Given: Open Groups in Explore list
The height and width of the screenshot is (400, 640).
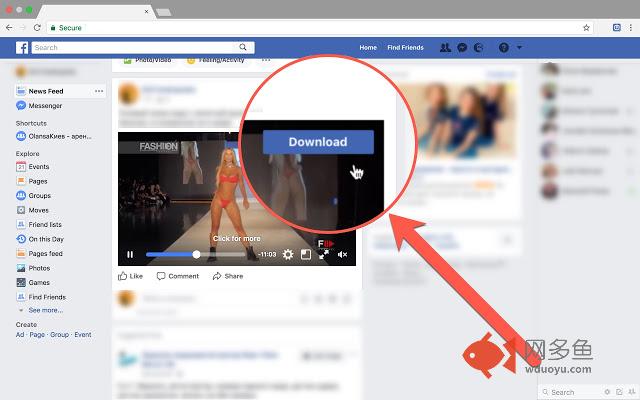Looking at the screenshot, I should coord(33,196).
